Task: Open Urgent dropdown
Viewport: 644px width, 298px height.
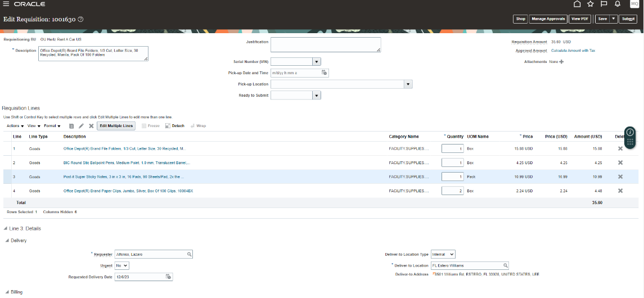Action: pos(122,265)
